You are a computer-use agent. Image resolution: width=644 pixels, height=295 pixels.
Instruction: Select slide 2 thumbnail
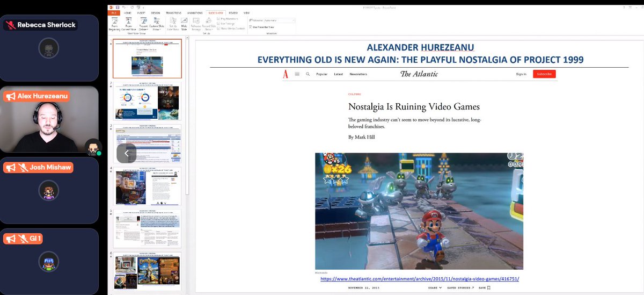click(147, 101)
